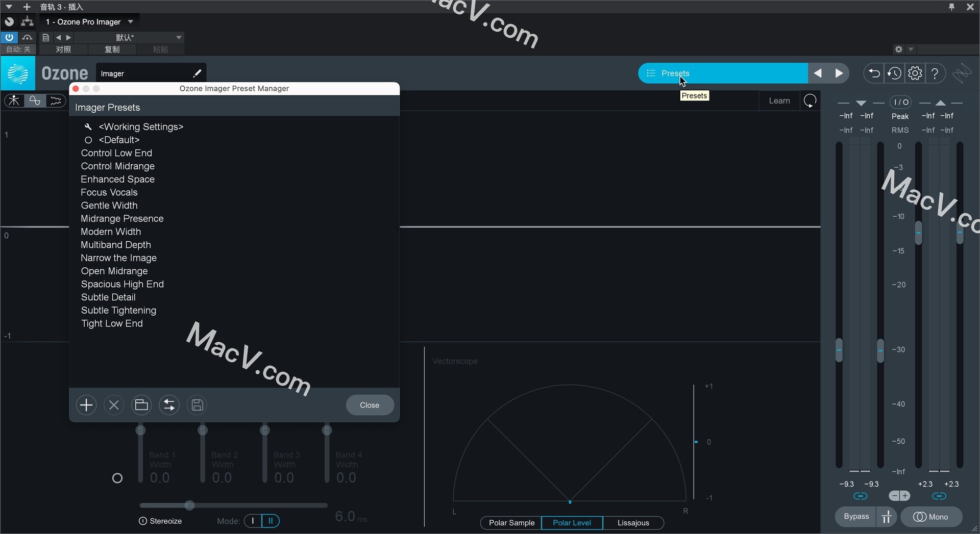Click the pin icon at top right
Screen dimensions: 980x534
coord(951,7)
